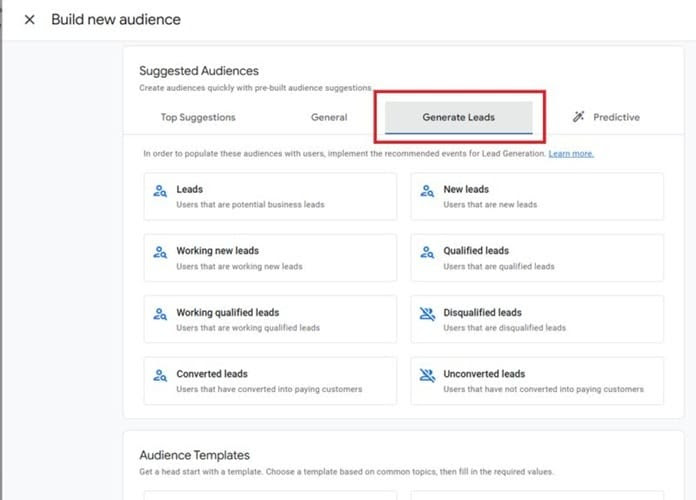This screenshot has width=696, height=500.
Task: Open the Learn more link
Action: (x=571, y=154)
